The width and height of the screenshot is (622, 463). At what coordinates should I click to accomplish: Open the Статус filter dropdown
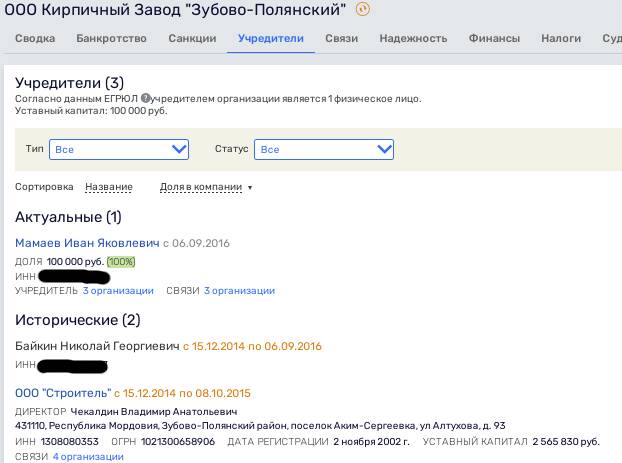[x=324, y=150]
